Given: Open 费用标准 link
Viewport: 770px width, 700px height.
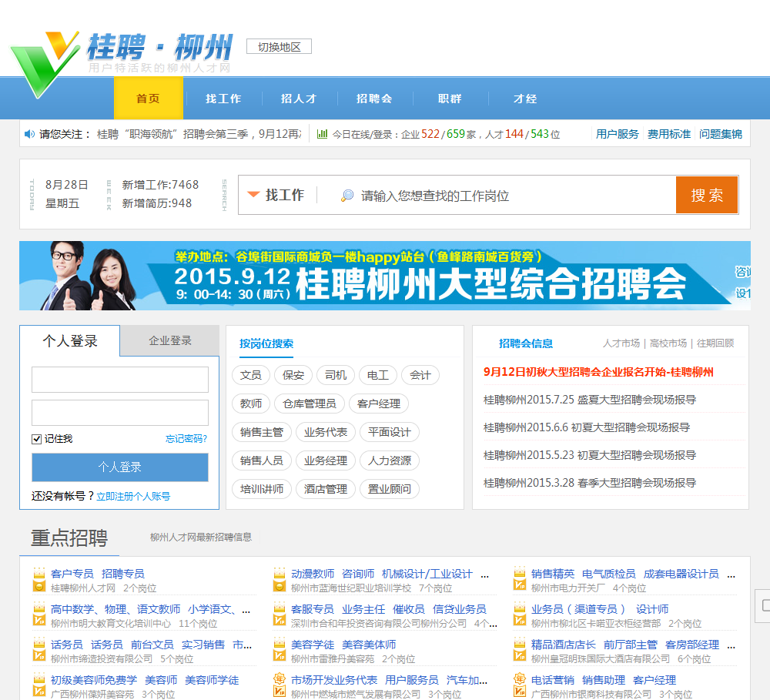Looking at the screenshot, I should point(669,134).
